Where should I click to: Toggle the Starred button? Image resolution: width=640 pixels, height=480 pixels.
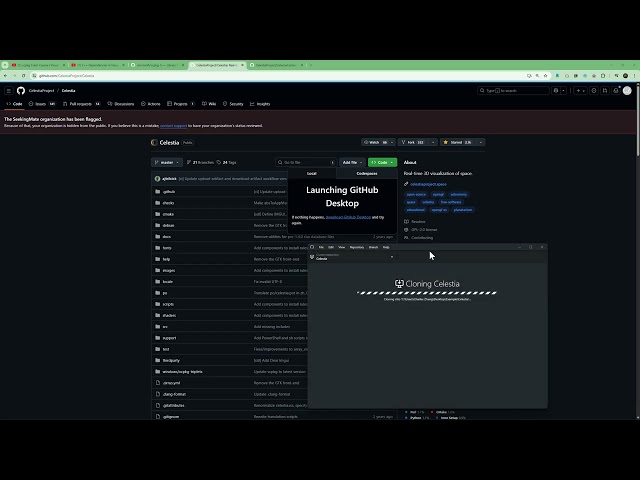458,142
